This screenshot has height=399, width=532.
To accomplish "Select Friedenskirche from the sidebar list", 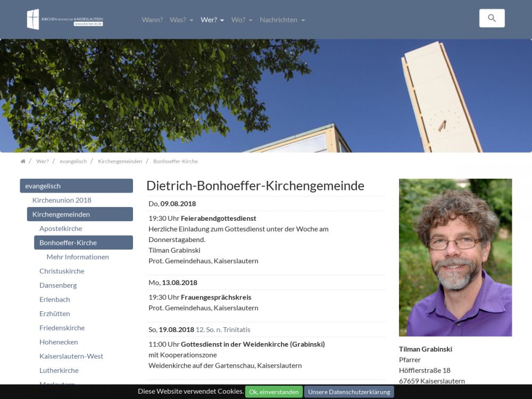I will click(62, 328).
